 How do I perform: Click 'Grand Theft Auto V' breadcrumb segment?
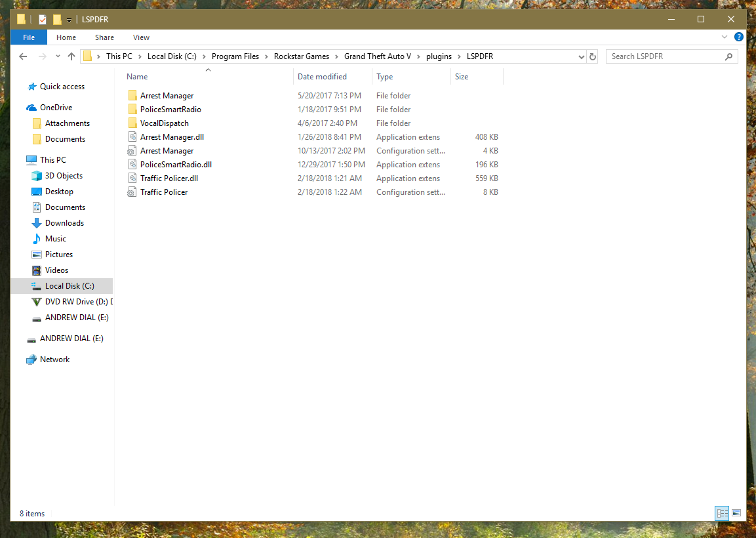(378, 56)
